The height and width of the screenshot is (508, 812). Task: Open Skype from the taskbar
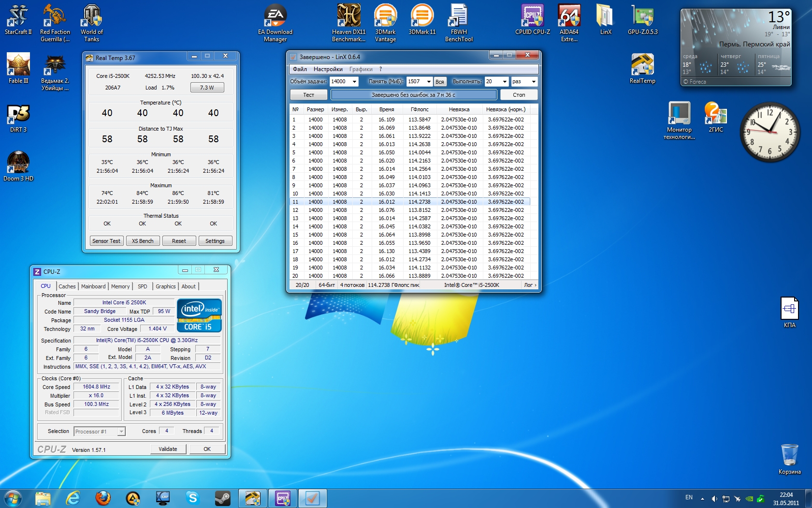click(193, 498)
